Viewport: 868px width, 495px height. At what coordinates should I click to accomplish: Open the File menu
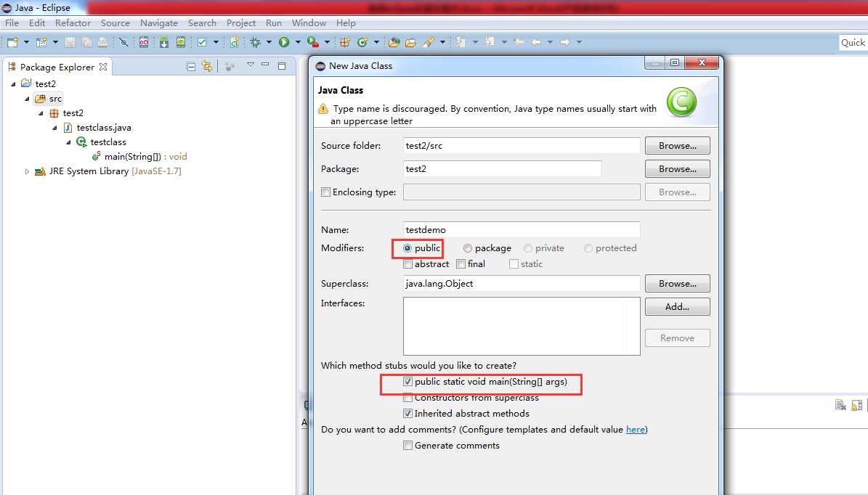pyautogui.click(x=12, y=22)
